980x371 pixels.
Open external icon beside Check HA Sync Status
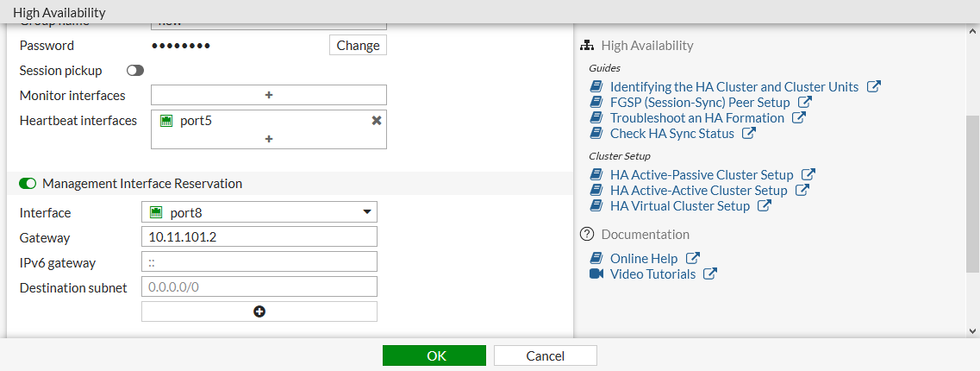(749, 134)
